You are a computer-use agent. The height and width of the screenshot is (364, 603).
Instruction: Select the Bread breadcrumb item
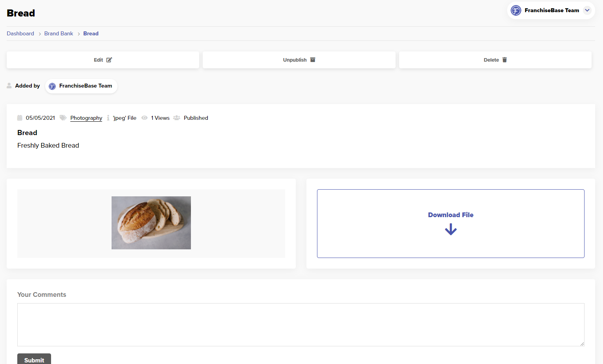point(91,34)
